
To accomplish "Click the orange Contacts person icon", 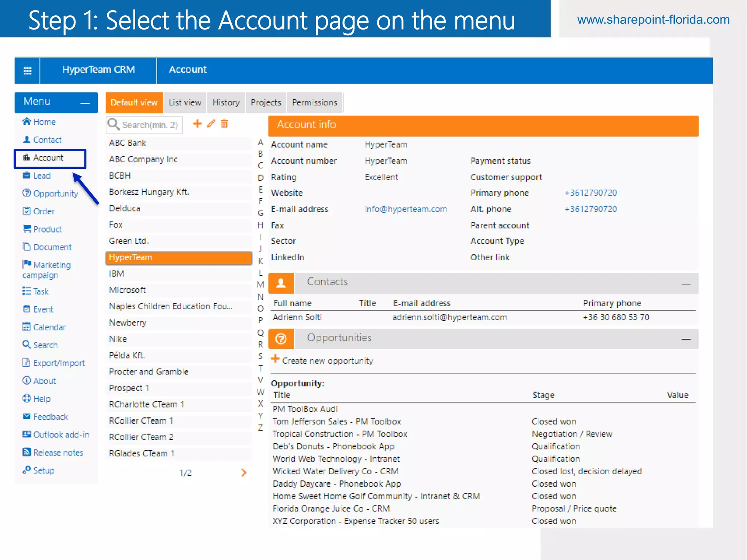I will pyautogui.click(x=281, y=283).
